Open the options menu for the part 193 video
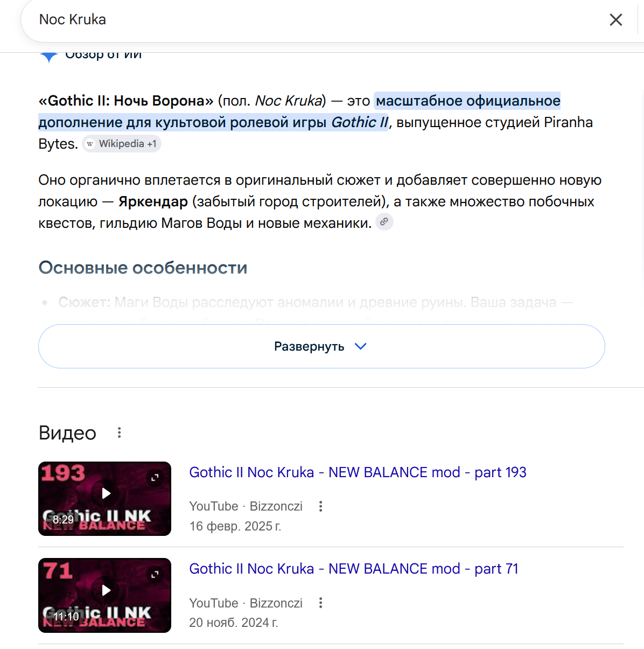 click(320, 506)
